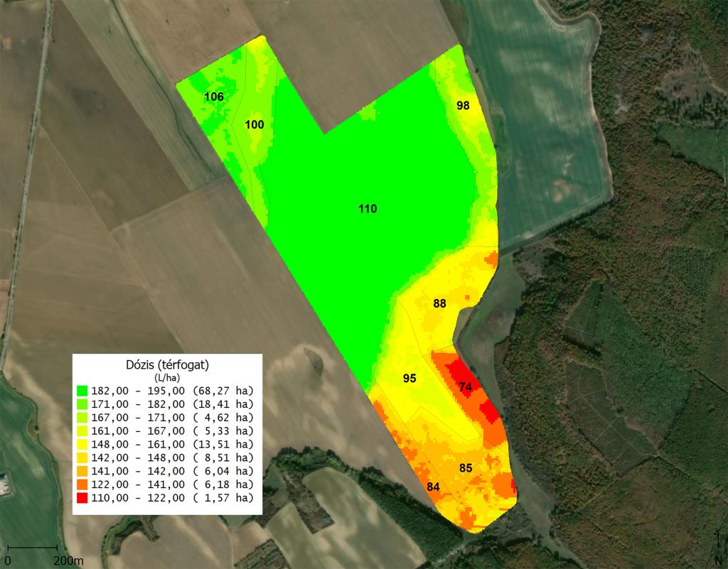This screenshot has width=728, height=569.
Task: Click the "(L/ha)" unit label in legend
Action: (167, 376)
